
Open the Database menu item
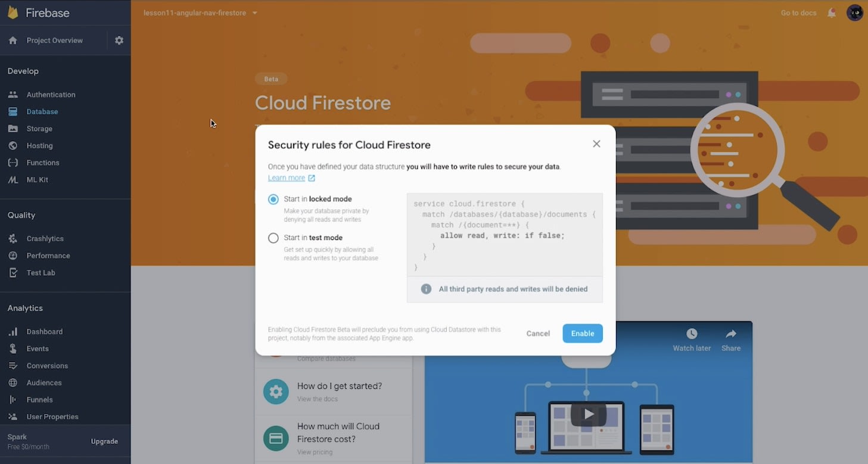coord(42,111)
